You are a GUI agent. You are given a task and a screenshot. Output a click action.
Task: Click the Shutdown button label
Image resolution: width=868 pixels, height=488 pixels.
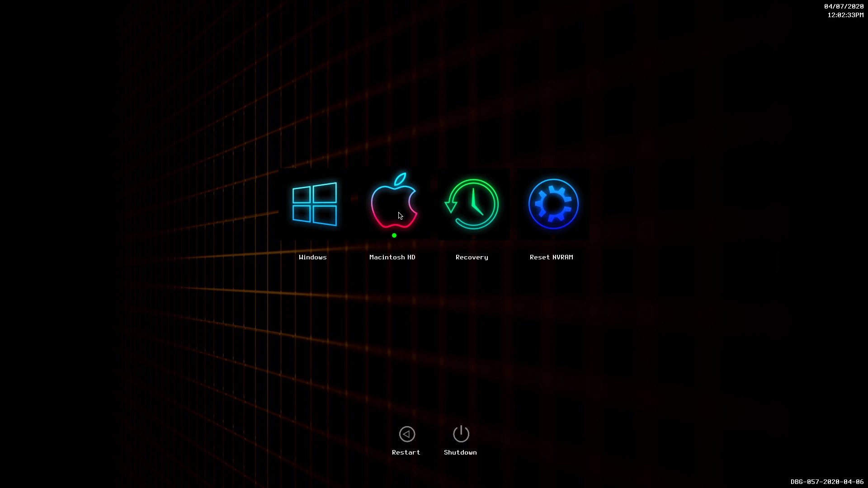pyautogui.click(x=460, y=452)
